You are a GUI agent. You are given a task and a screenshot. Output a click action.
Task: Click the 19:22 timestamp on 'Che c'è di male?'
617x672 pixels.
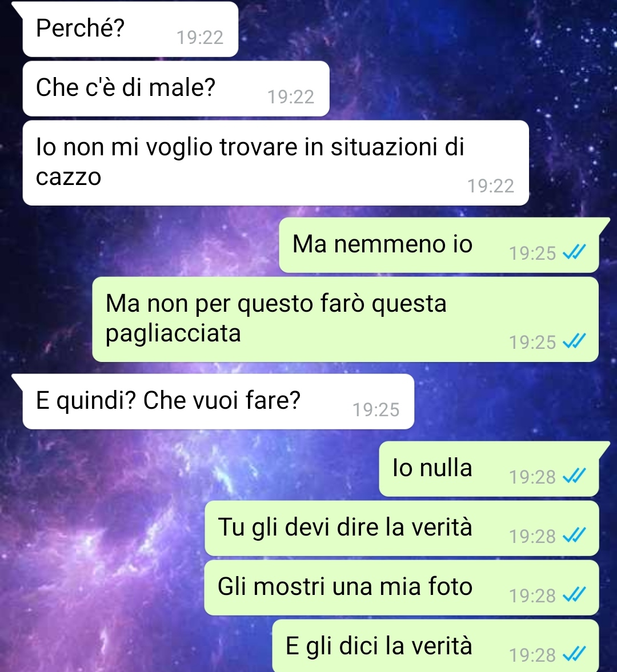[x=291, y=97]
